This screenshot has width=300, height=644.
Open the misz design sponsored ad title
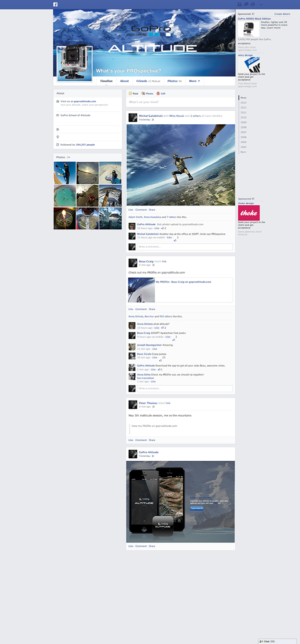[245, 55]
